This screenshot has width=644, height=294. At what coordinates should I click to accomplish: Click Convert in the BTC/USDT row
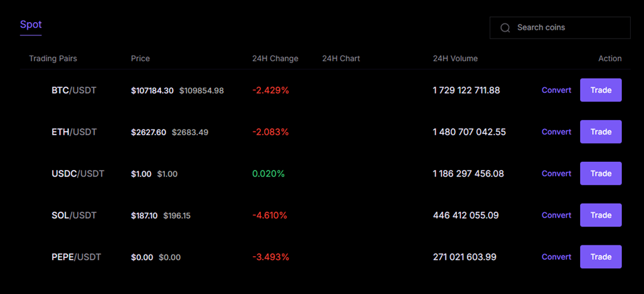click(x=556, y=90)
